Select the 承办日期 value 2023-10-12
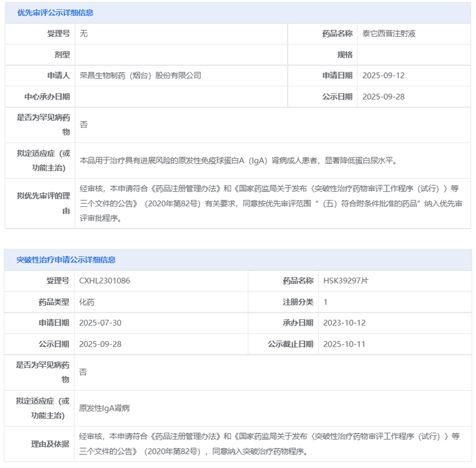 click(x=344, y=323)
